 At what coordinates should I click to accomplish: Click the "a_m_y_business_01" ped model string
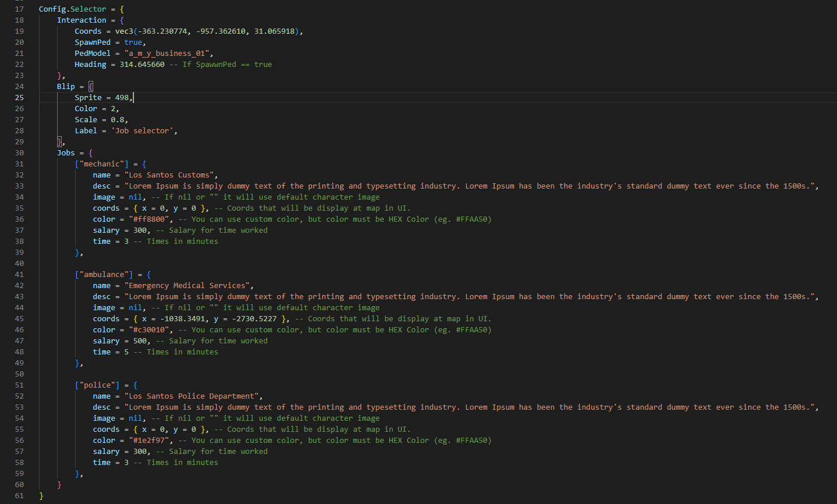[167, 54]
